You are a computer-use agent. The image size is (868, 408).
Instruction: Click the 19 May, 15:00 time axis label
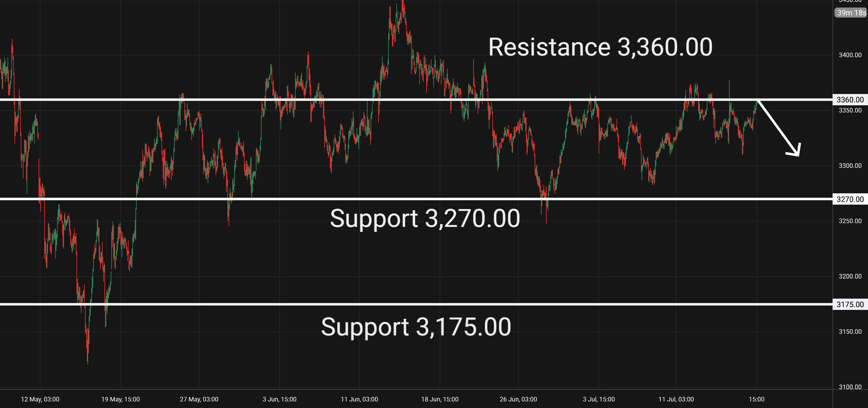[x=121, y=399]
